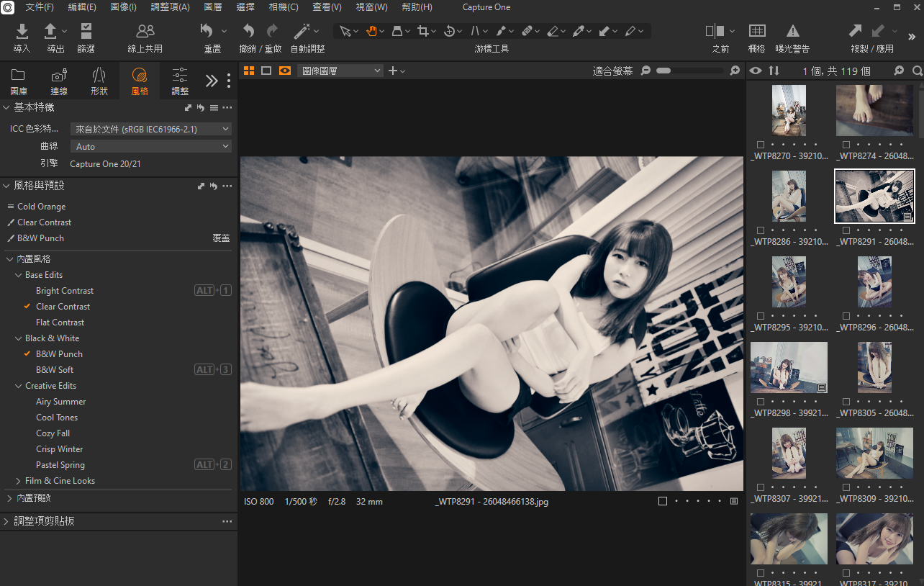924x586 pixels.
Task: Click the copy adjustments arrow icon
Action: 855,31
